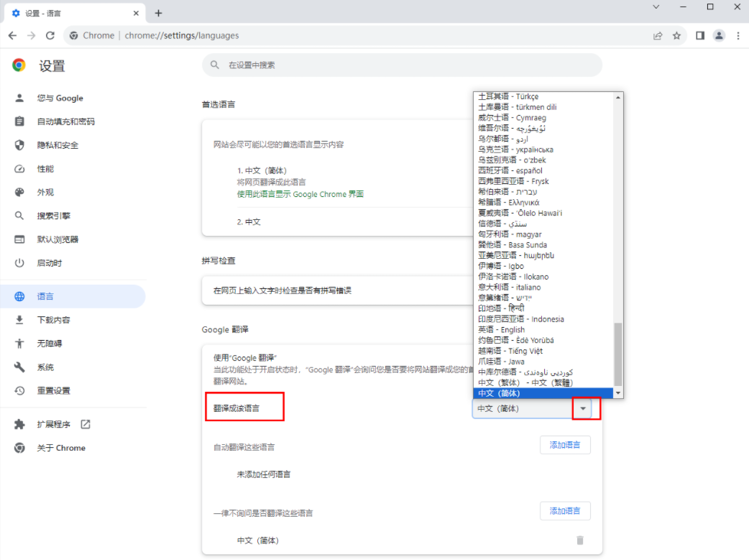Viewport: 749px width, 560px height.
Task: Bookmark this page with the star icon
Action: [x=677, y=35]
